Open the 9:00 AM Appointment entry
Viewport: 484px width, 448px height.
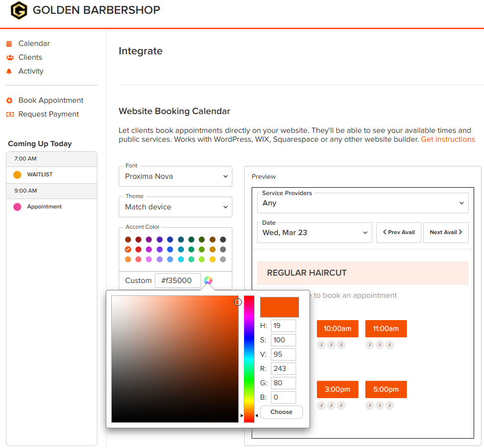[x=51, y=207]
